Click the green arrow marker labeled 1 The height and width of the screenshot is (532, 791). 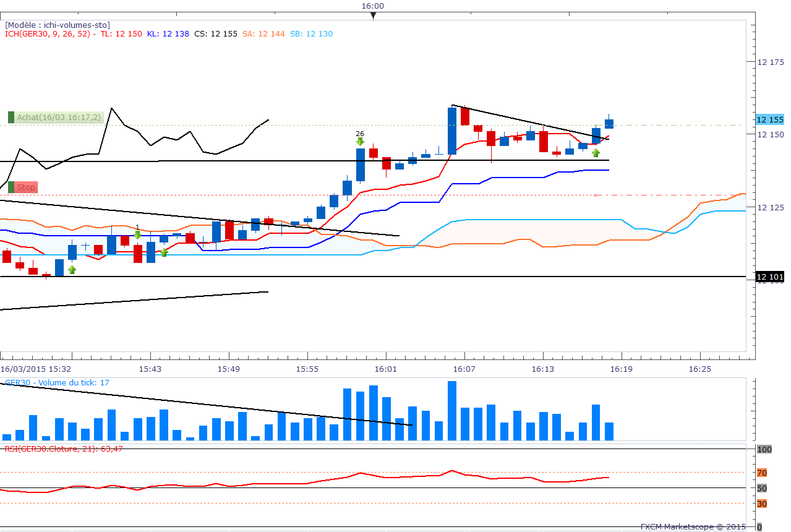[x=138, y=235]
